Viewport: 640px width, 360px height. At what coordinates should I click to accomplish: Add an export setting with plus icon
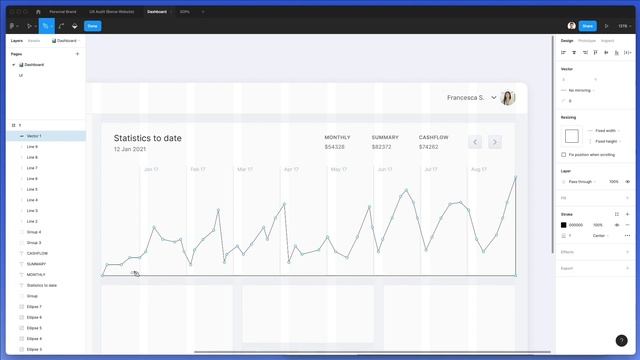click(x=628, y=268)
